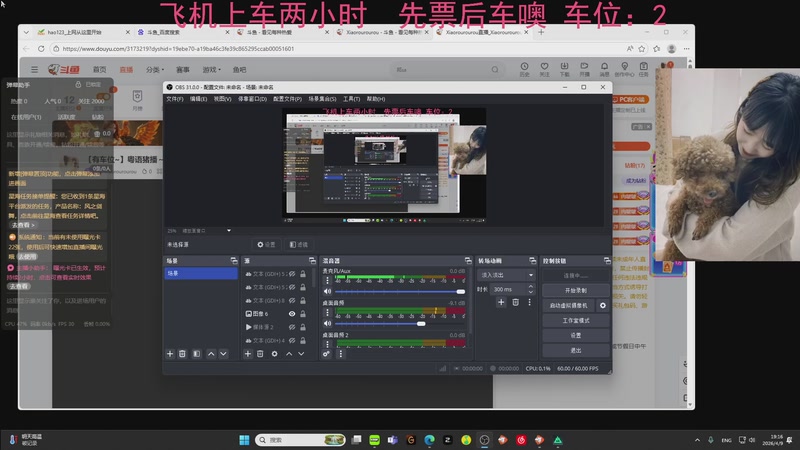The image size is (800, 450).
Task: Remove the selected source with the trash icon
Action: point(260,354)
